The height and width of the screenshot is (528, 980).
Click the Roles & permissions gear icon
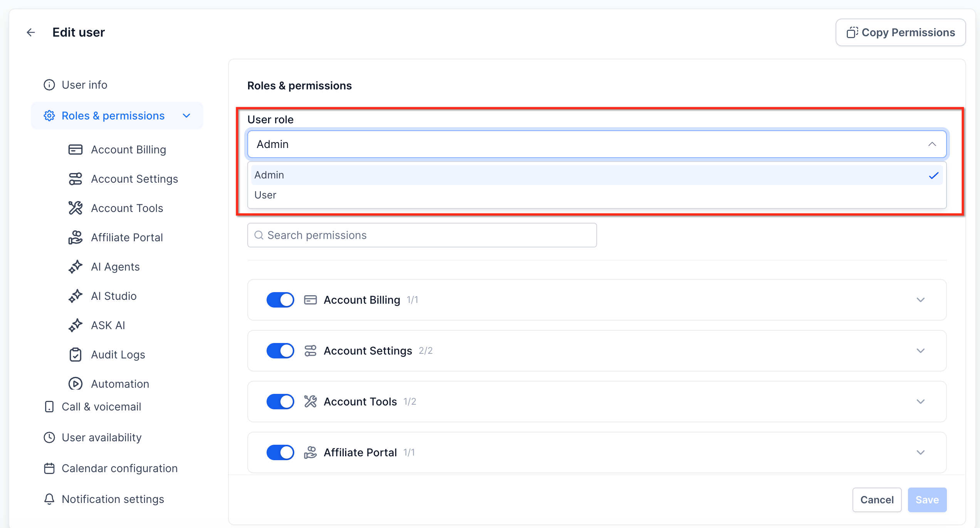point(49,116)
